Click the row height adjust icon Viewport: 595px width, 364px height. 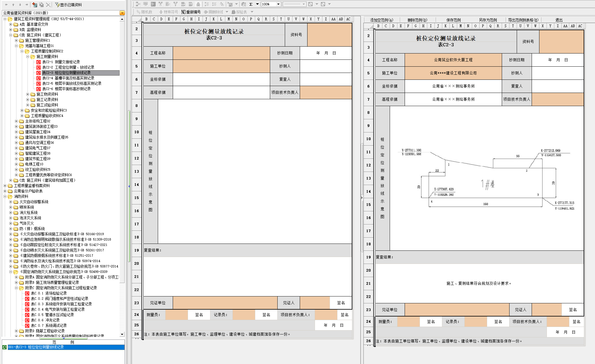207,4
